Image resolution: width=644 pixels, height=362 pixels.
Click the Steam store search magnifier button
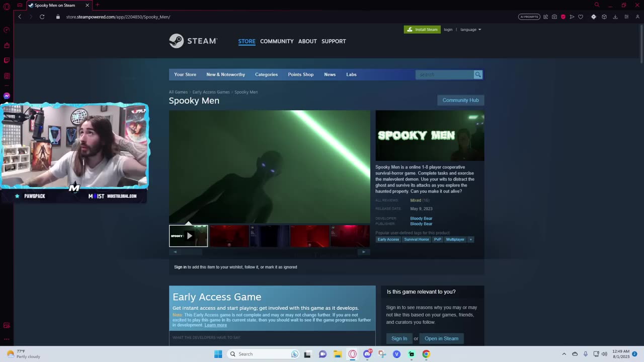point(478,74)
